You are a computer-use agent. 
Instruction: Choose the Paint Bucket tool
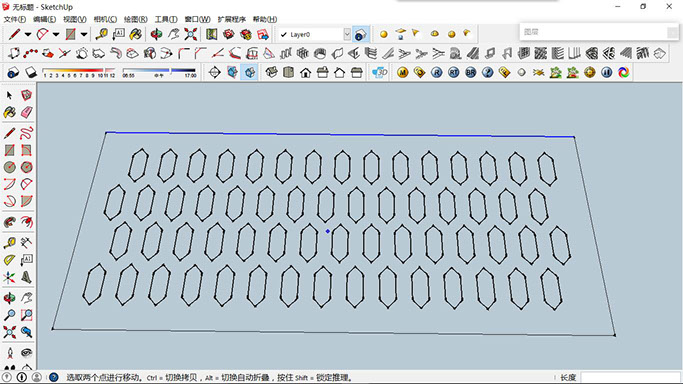pyautogui.click(x=10, y=112)
